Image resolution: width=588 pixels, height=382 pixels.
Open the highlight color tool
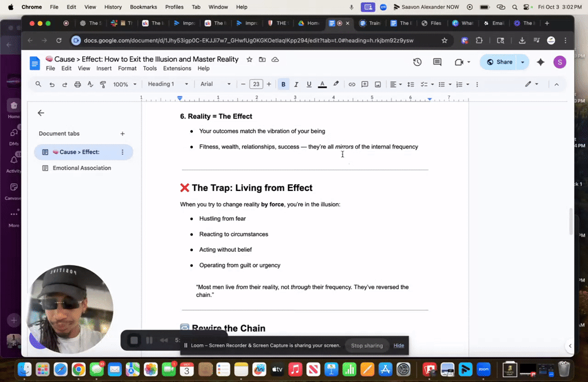click(x=336, y=84)
